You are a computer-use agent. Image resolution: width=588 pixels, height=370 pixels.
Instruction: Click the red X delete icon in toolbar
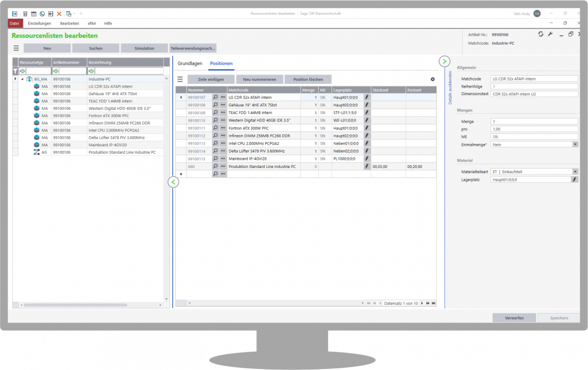(x=59, y=13)
